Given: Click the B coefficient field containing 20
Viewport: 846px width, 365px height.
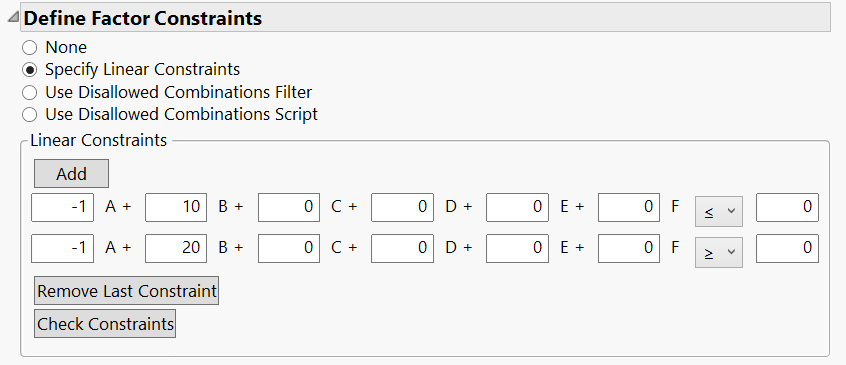Looking at the screenshot, I should click(x=176, y=248).
